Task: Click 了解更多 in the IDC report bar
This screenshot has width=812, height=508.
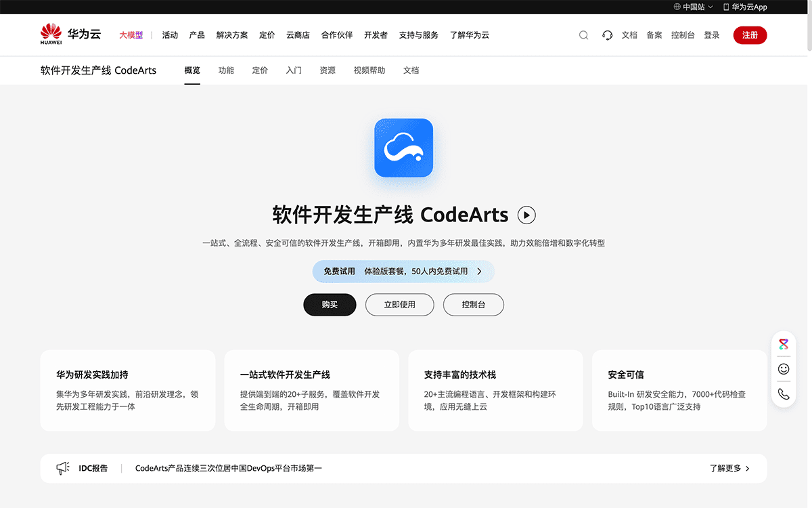Action: click(x=729, y=468)
